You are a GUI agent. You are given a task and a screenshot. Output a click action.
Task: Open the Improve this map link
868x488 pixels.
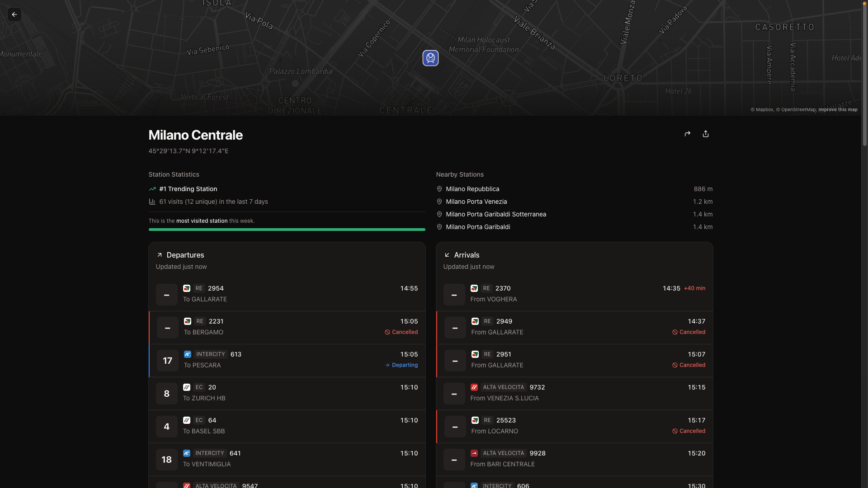coord(837,109)
